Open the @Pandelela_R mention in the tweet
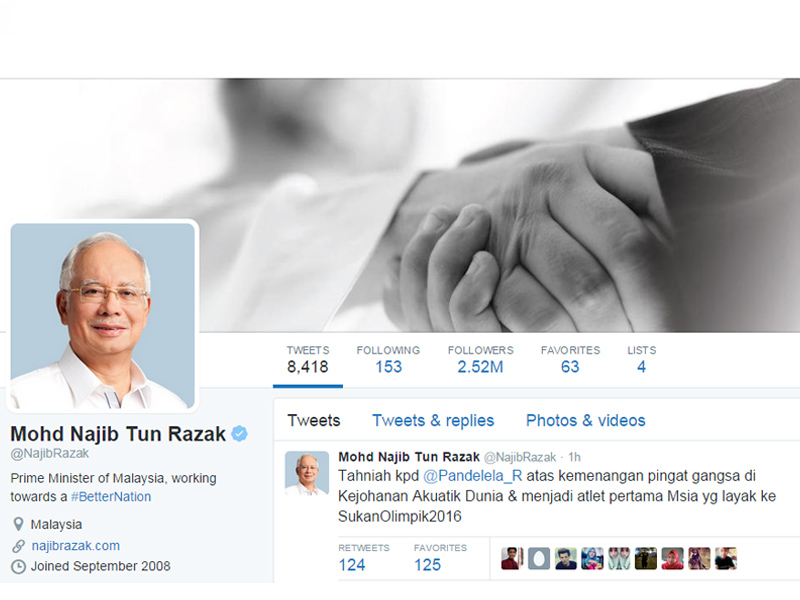 tap(472, 476)
